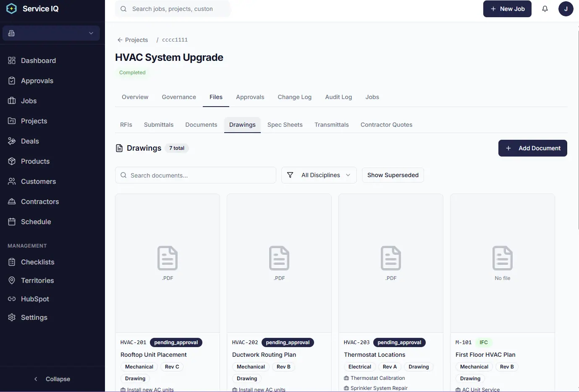The width and height of the screenshot is (579, 392).
Task: Open Contractors in the sidebar
Action: click(40, 201)
